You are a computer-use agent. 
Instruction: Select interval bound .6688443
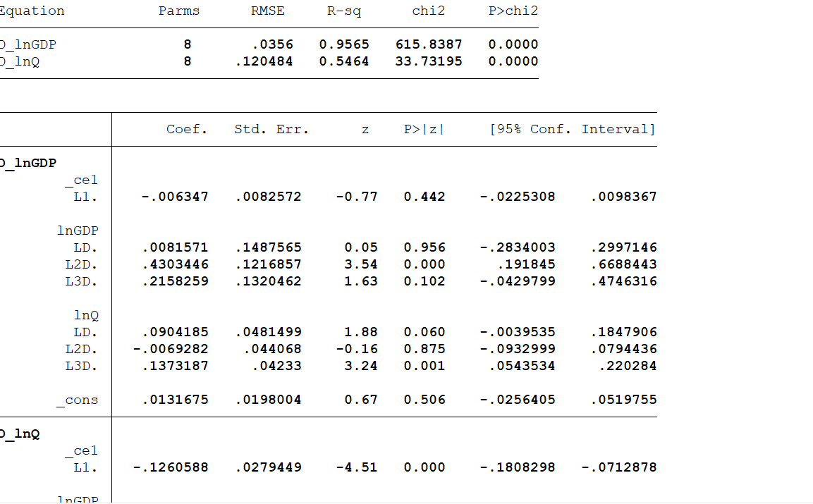pos(624,264)
